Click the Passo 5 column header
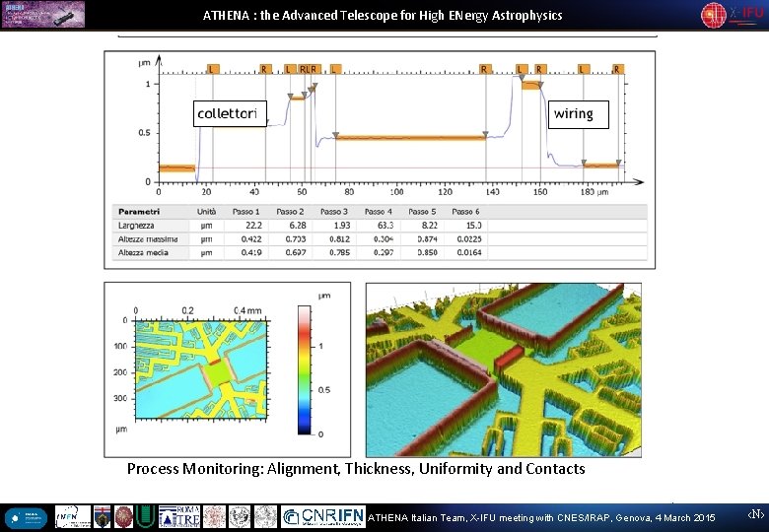This screenshot has height=532, width=769. (x=422, y=212)
